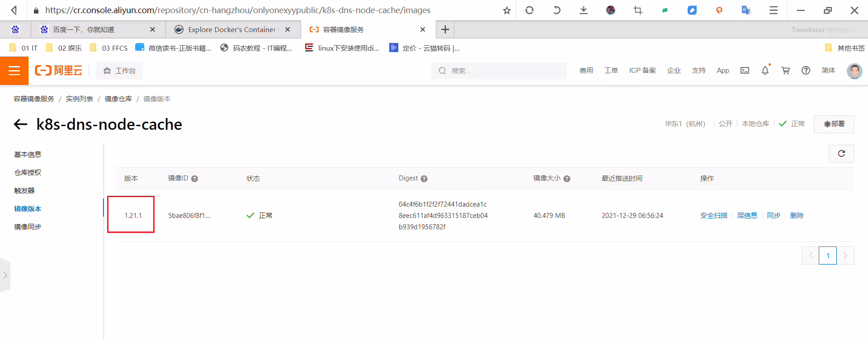Show the 镜像ID help tooltip icon
868x340 pixels.
tap(194, 179)
